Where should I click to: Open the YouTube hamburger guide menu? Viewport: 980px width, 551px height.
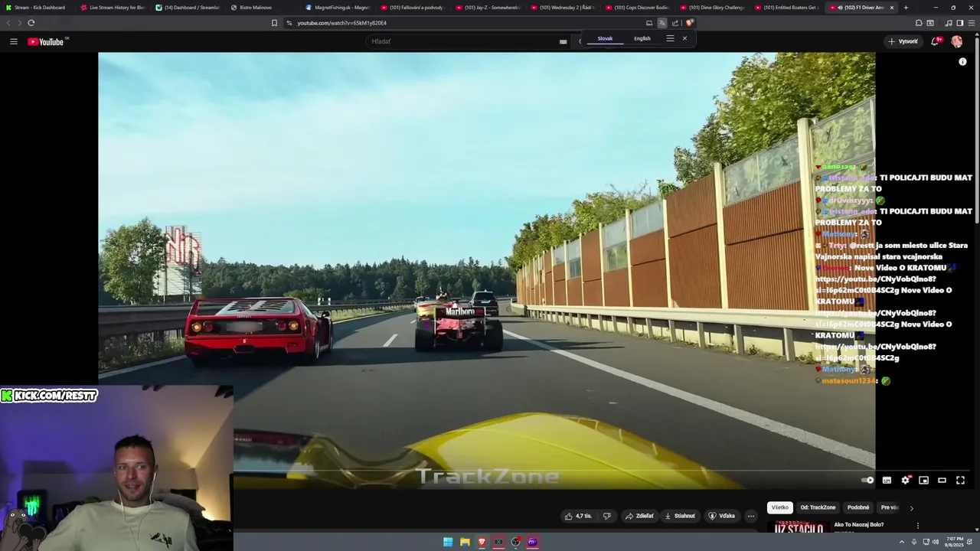(14, 41)
